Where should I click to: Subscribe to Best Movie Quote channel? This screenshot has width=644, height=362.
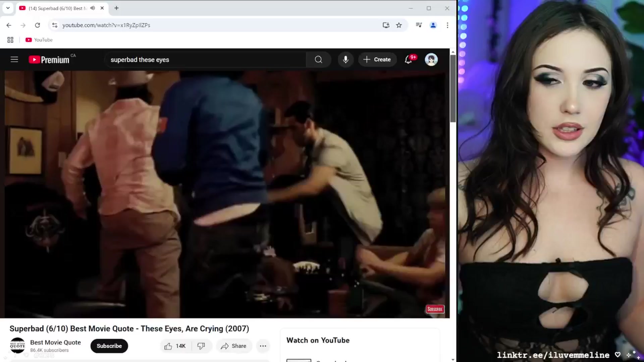[x=109, y=346]
